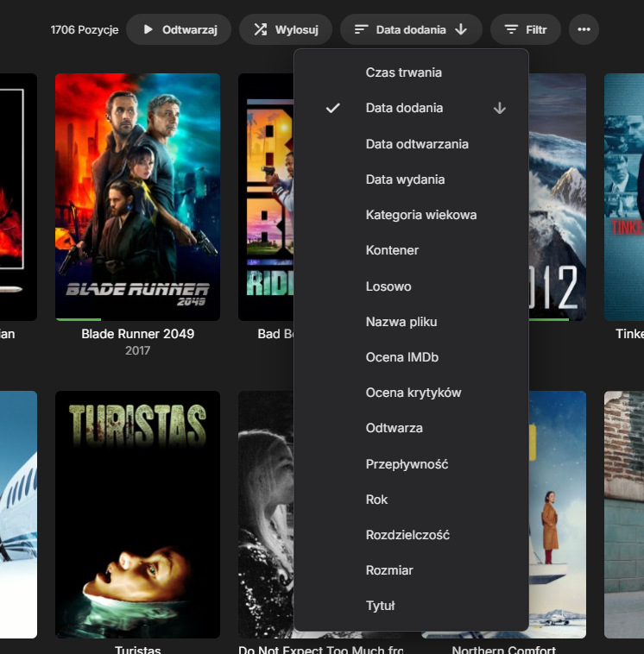Sort by Kontener

pyautogui.click(x=411, y=250)
